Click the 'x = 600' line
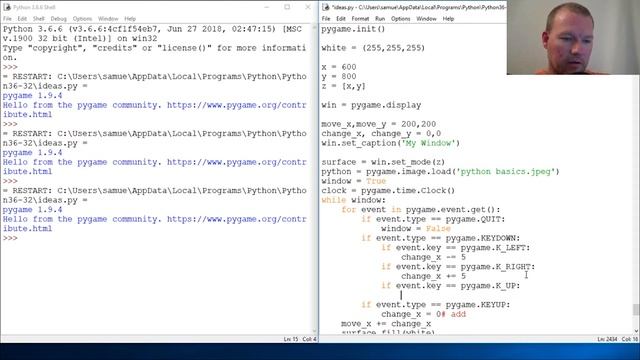The height and width of the screenshot is (360, 640). [x=339, y=67]
